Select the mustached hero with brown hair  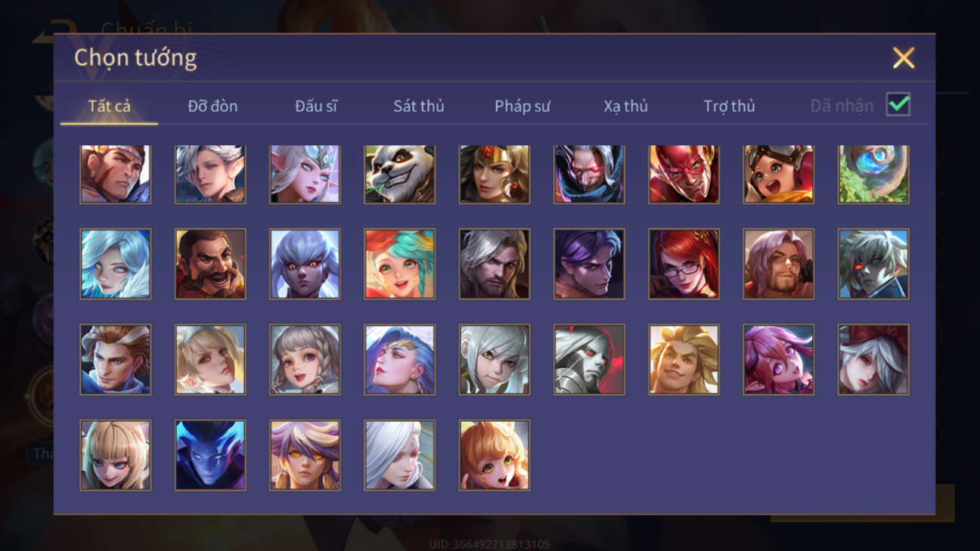210,264
